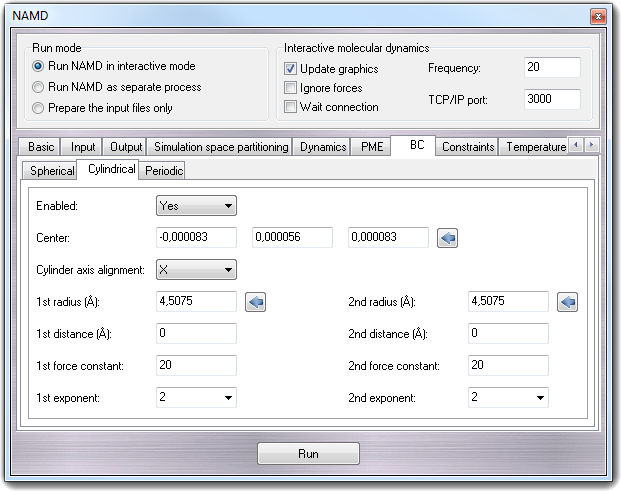621x491 pixels.
Task: Switch to the Temperature tab
Action: (535, 147)
